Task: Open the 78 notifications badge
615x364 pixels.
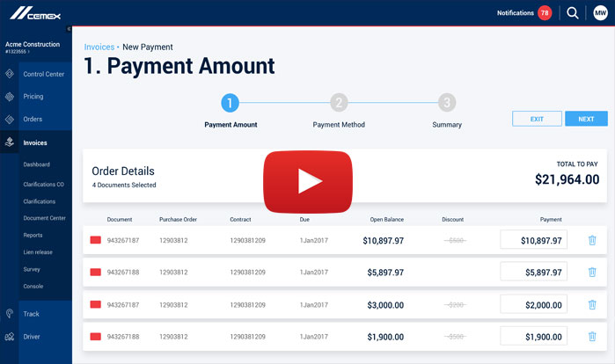Action: tap(545, 13)
